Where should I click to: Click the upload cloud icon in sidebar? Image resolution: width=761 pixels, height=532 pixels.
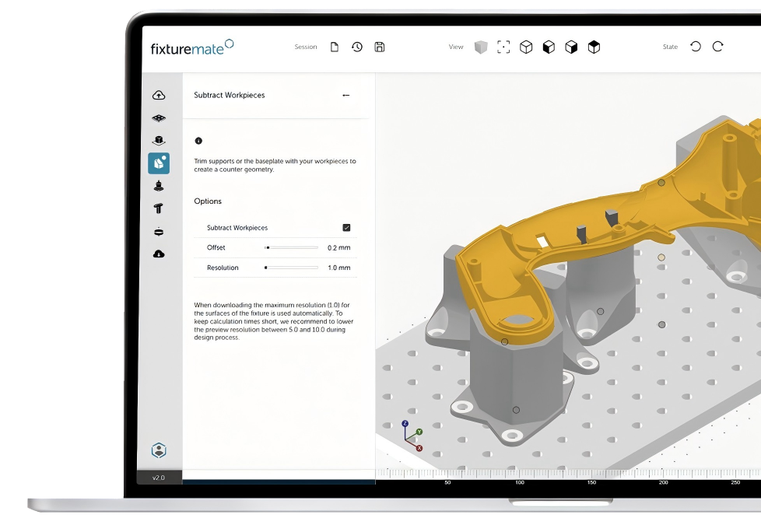pyautogui.click(x=159, y=96)
